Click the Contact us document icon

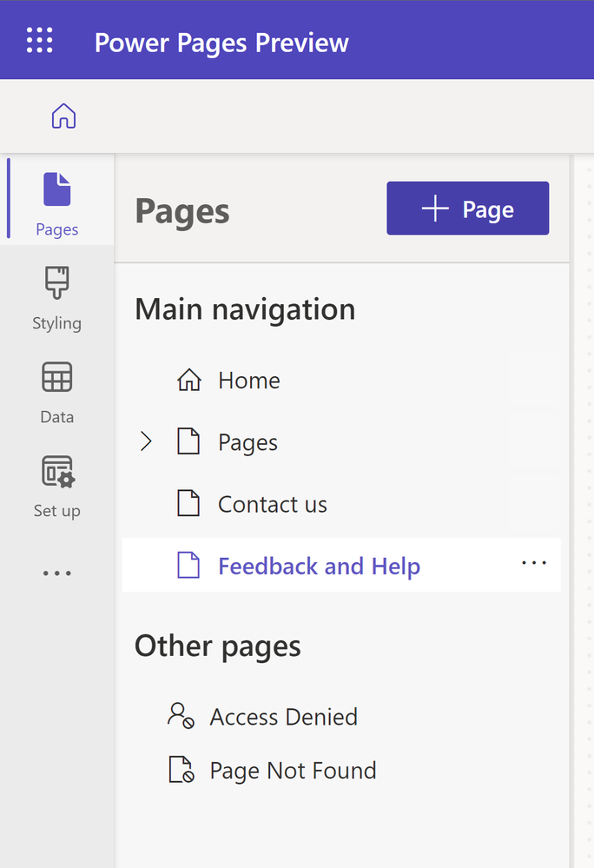(x=188, y=503)
